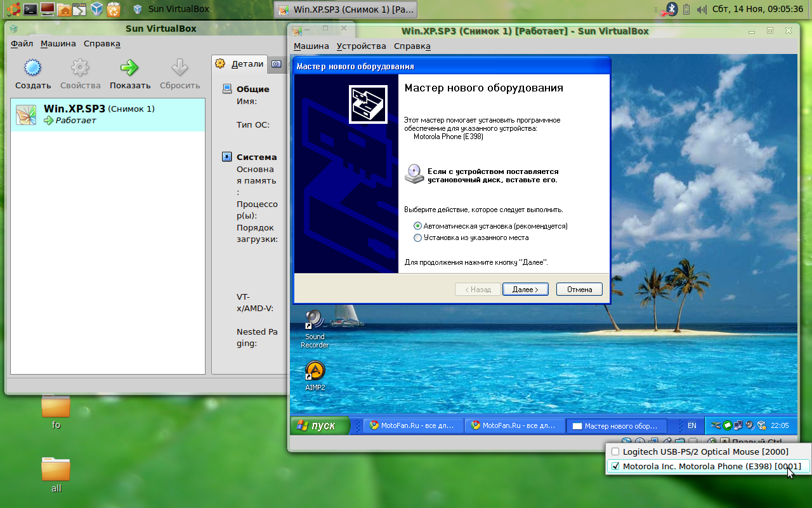
Task: Check Logitech USB-PS/2 Optical Mouse device
Action: (615, 451)
